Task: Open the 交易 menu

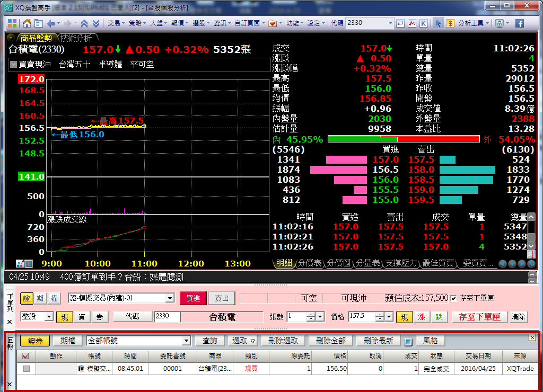Action: click(x=115, y=23)
